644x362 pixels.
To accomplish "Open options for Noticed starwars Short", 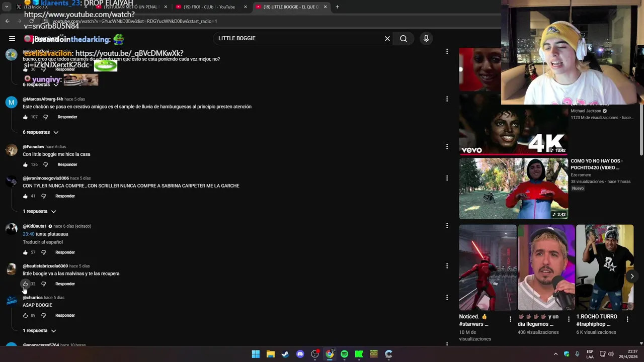I will coord(510,319).
